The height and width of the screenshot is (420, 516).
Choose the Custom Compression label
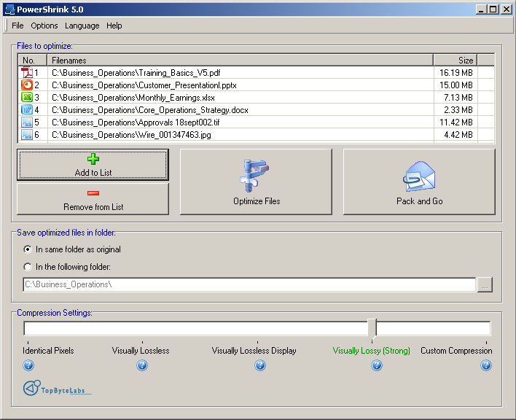point(456,351)
